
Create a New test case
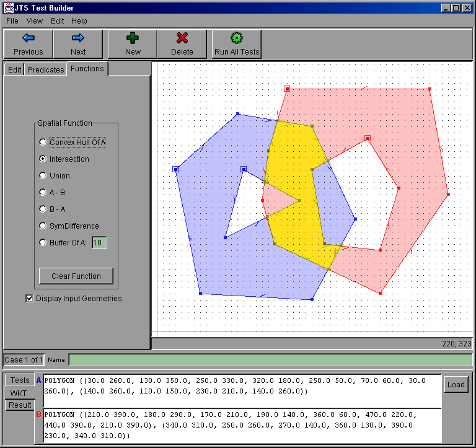[x=133, y=44]
